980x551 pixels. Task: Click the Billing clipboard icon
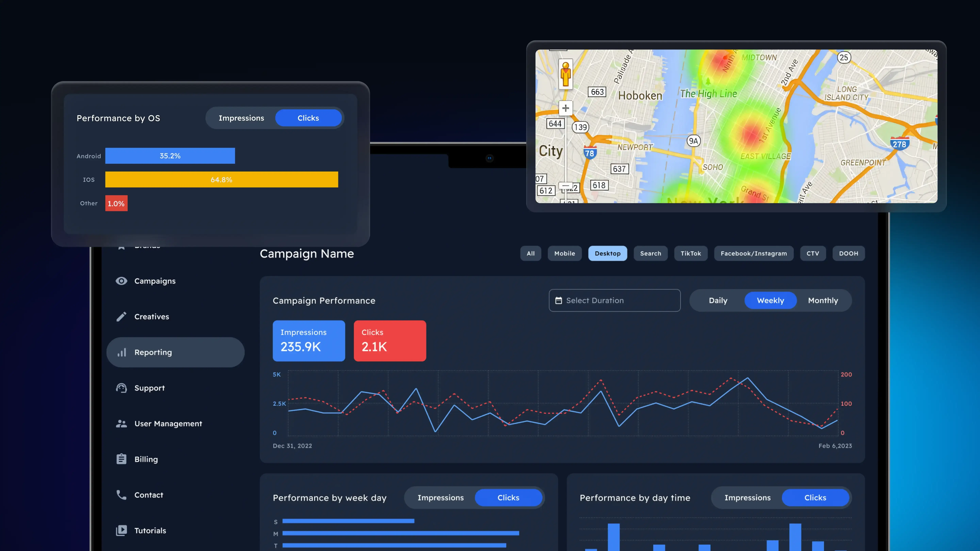121,459
